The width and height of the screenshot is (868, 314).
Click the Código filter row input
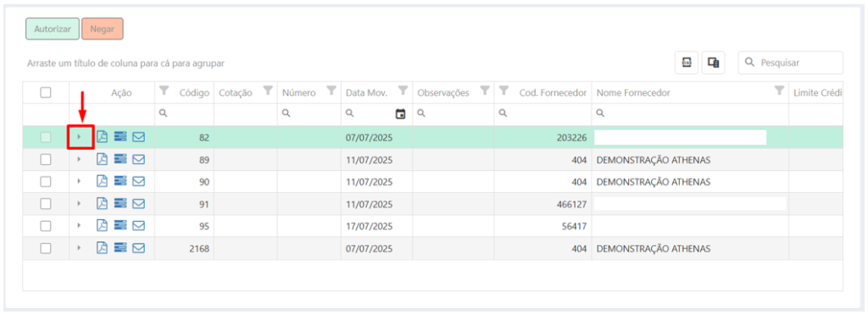[x=184, y=114]
